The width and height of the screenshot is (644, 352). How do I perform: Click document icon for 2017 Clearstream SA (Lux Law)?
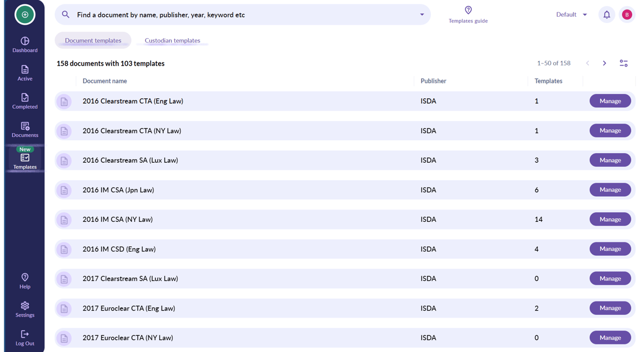point(64,278)
